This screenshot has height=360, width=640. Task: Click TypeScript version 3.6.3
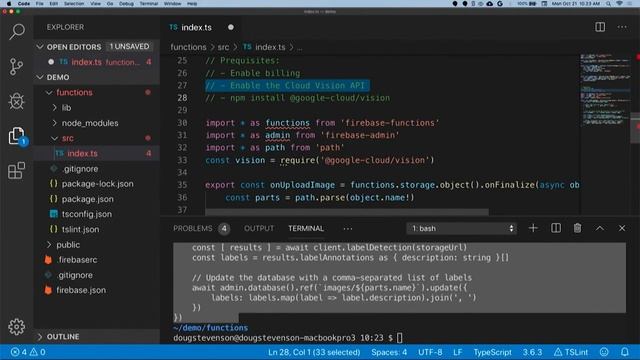532,352
